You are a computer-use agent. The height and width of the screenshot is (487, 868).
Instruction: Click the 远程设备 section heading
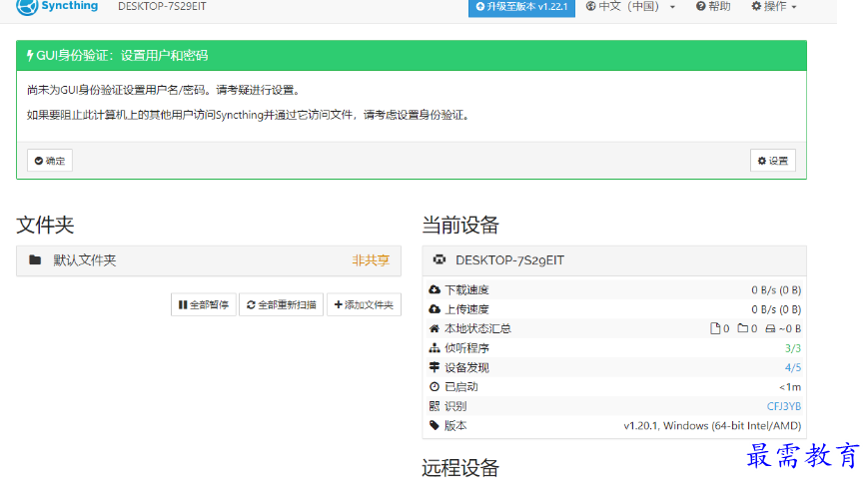[x=460, y=468]
